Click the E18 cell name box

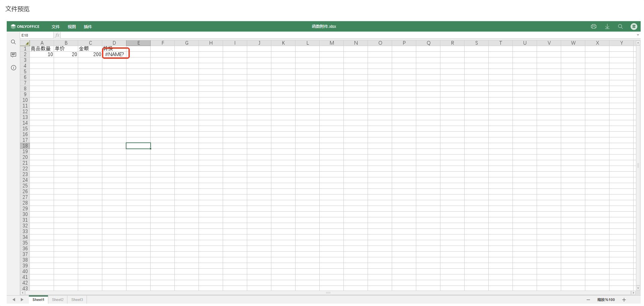[x=36, y=35]
